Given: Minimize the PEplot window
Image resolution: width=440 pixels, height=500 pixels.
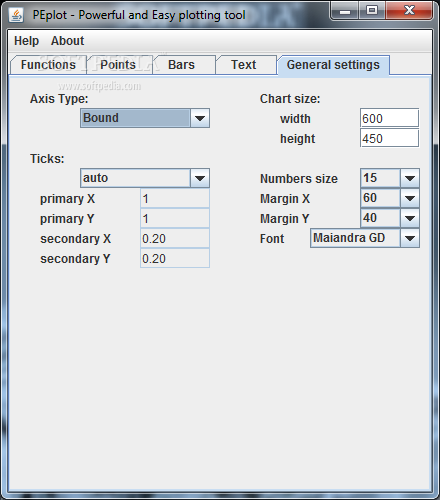Looking at the screenshot, I should [345, 11].
